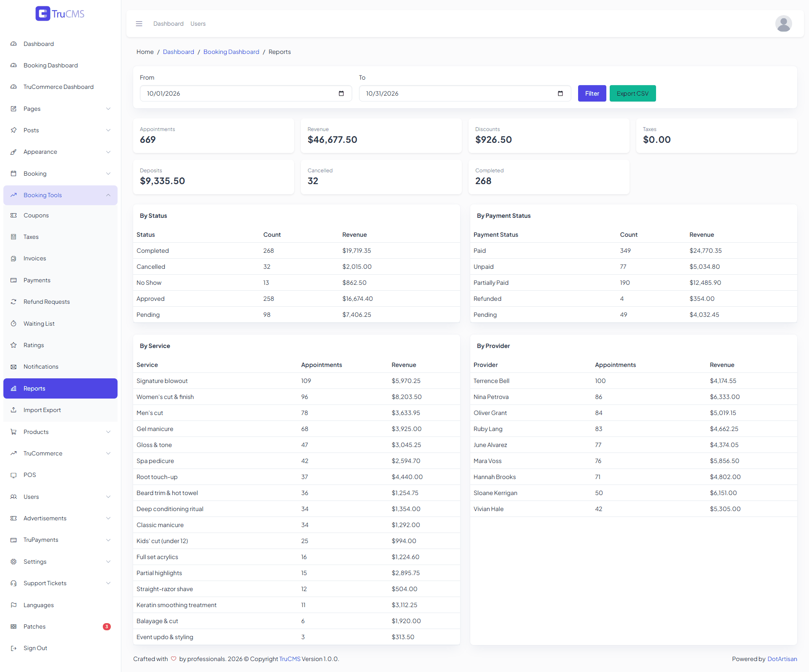Open the DotArtisan footer link
This screenshot has height=672, width=809.
[782, 659]
